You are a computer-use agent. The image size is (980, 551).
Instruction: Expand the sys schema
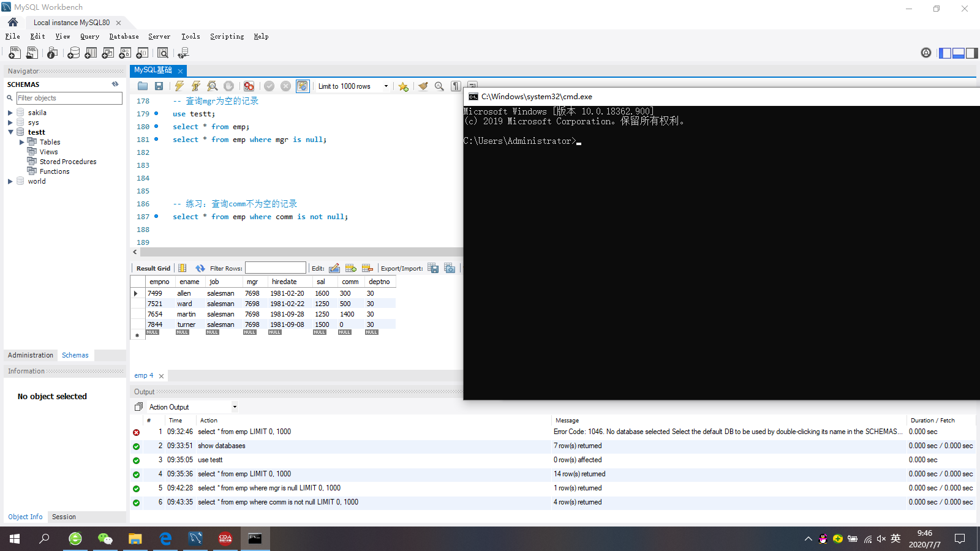pos(10,122)
